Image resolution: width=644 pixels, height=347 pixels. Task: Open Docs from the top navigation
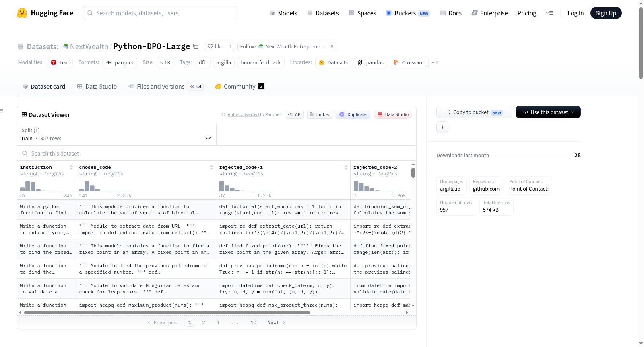tap(451, 13)
